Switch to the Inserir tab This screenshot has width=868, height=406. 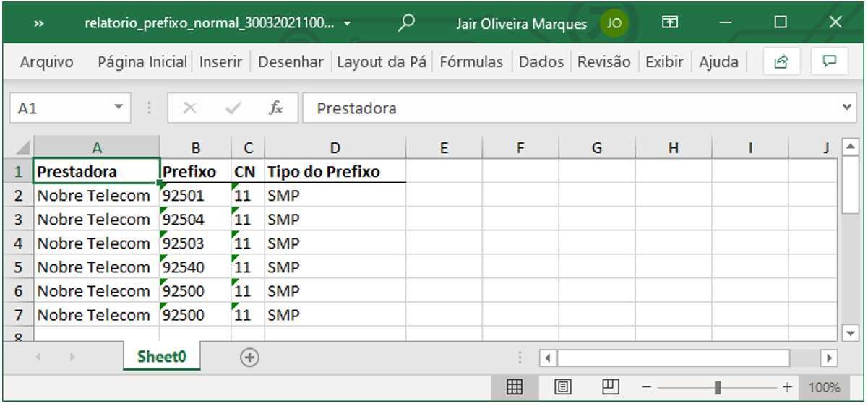pyautogui.click(x=221, y=62)
